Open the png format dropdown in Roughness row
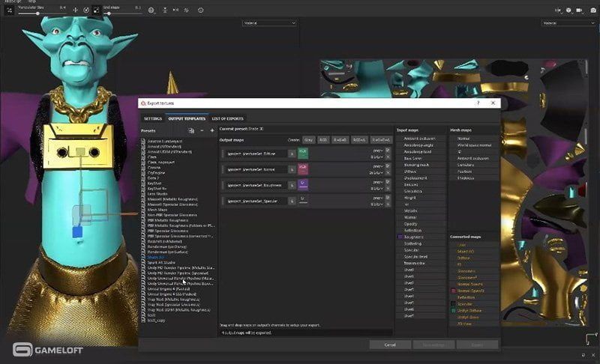This screenshot has height=364, width=600. [378, 182]
